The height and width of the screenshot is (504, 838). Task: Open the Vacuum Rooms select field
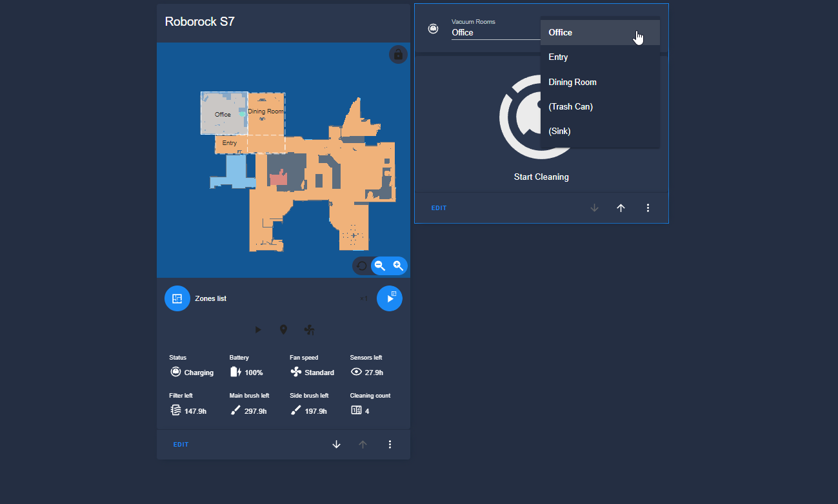(495, 28)
